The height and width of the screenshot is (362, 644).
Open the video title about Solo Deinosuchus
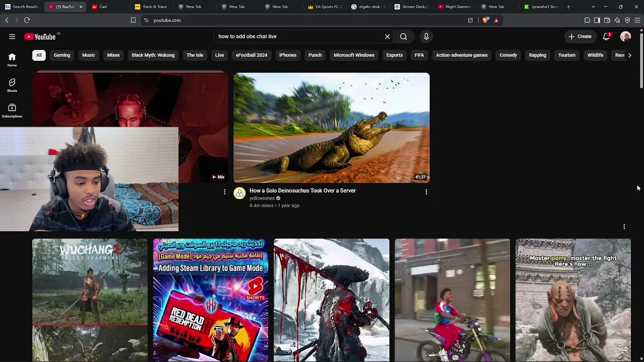pyautogui.click(x=302, y=191)
